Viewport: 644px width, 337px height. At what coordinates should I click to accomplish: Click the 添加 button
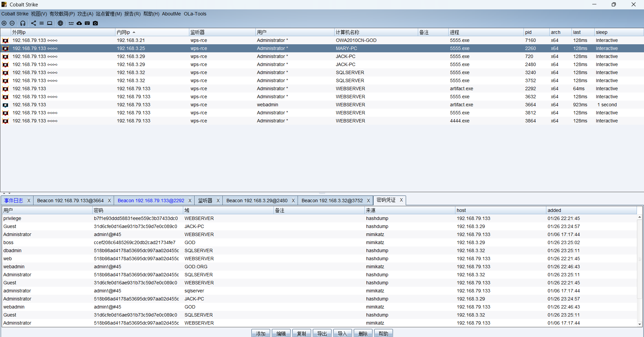pyautogui.click(x=261, y=334)
